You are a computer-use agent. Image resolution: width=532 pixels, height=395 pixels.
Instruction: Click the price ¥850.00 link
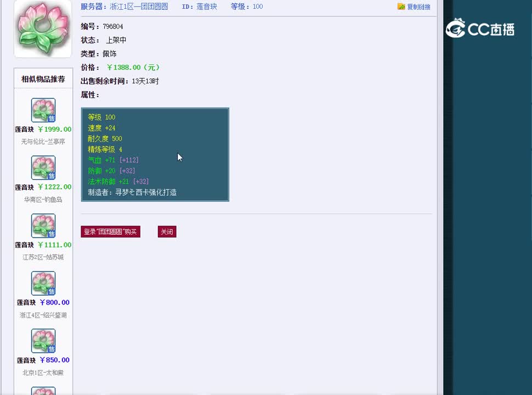click(54, 360)
